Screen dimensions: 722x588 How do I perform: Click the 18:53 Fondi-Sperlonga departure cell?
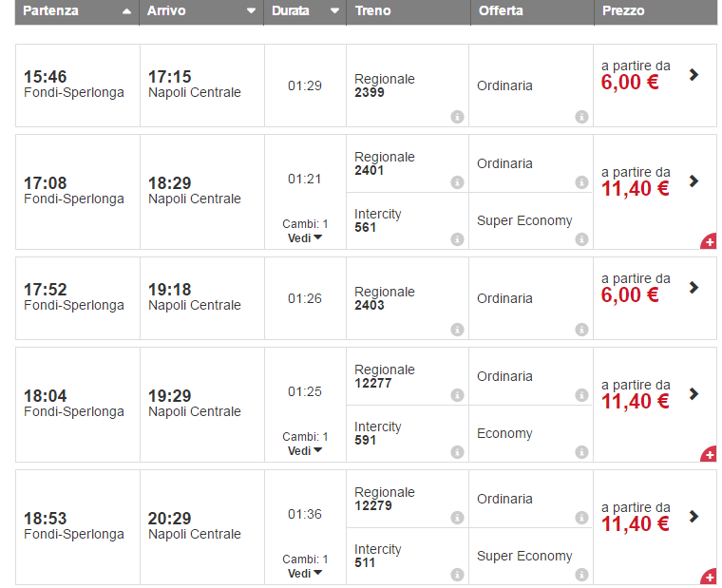(x=74, y=526)
